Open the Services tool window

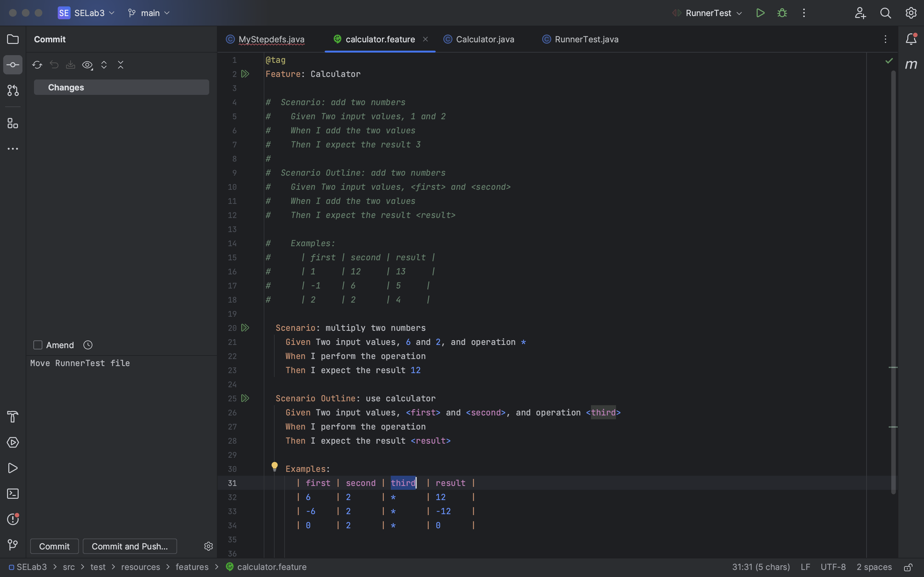pos(13,442)
